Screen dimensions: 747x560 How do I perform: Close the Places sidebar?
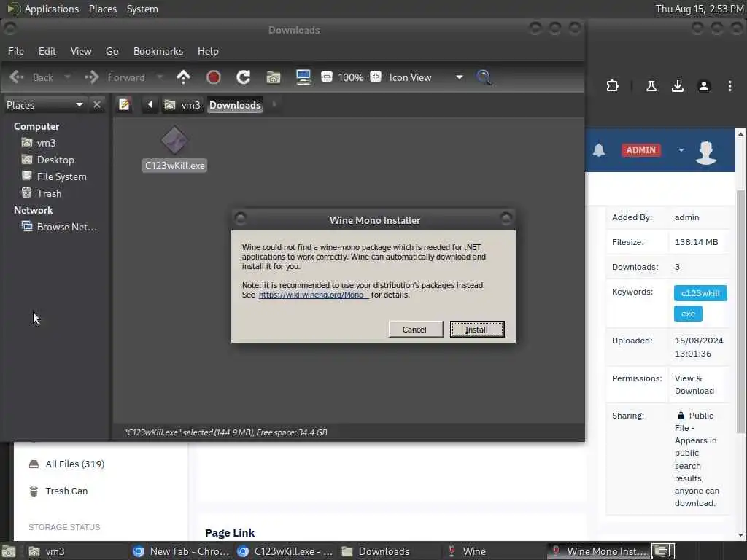click(x=97, y=104)
